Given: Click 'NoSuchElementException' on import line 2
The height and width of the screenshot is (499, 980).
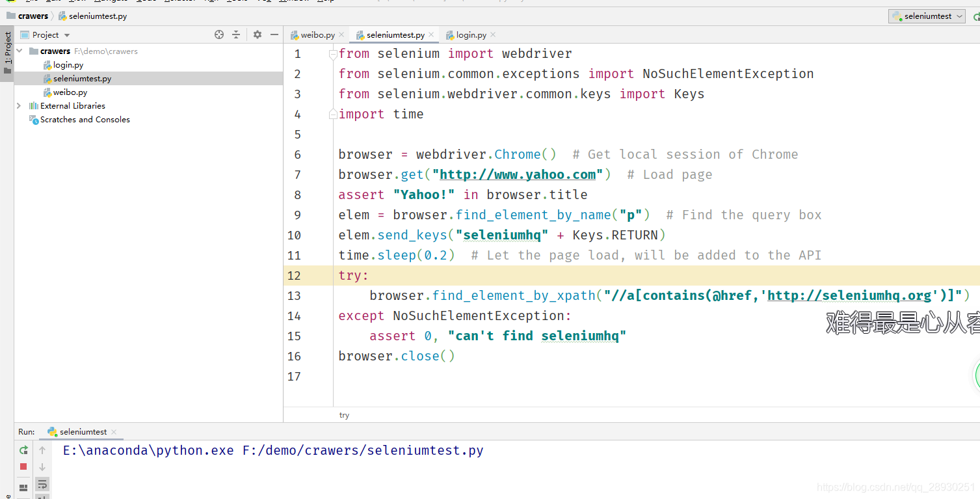Looking at the screenshot, I should point(728,74).
